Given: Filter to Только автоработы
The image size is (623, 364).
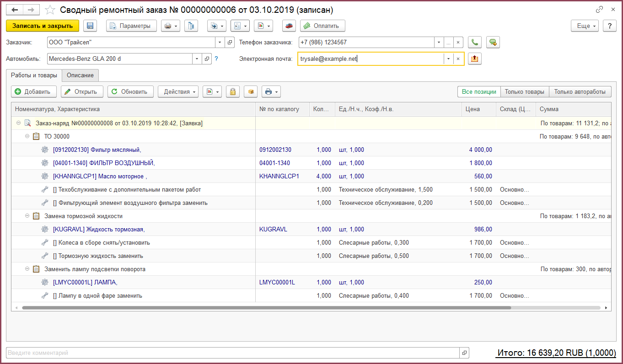Looking at the screenshot, I should click(x=580, y=91).
